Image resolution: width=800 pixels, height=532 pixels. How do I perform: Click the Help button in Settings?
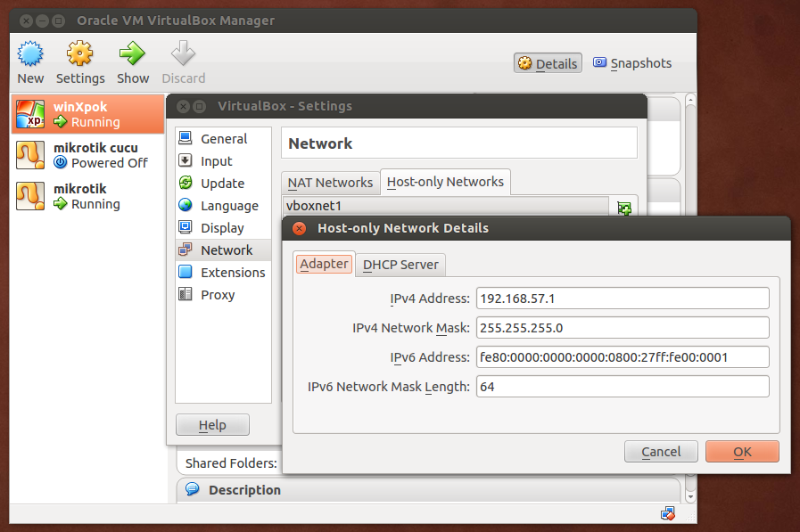coord(212,424)
